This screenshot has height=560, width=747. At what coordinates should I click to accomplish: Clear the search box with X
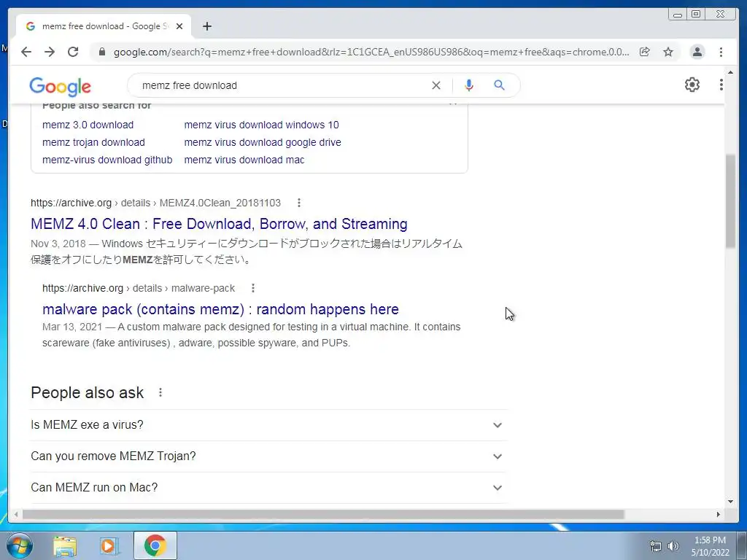436,85
